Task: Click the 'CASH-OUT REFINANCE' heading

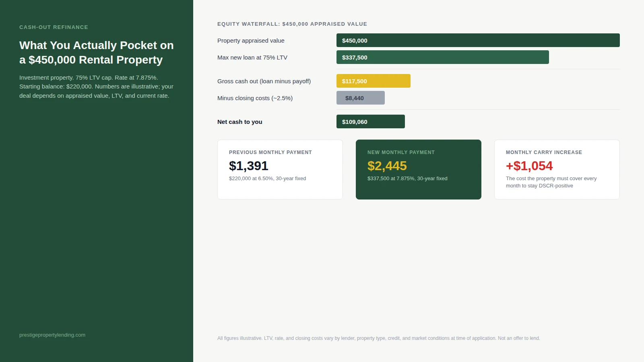Action: point(54,27)
